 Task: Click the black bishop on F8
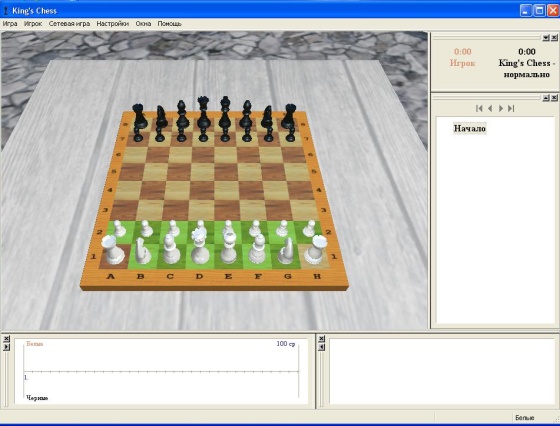click(246, 115)
